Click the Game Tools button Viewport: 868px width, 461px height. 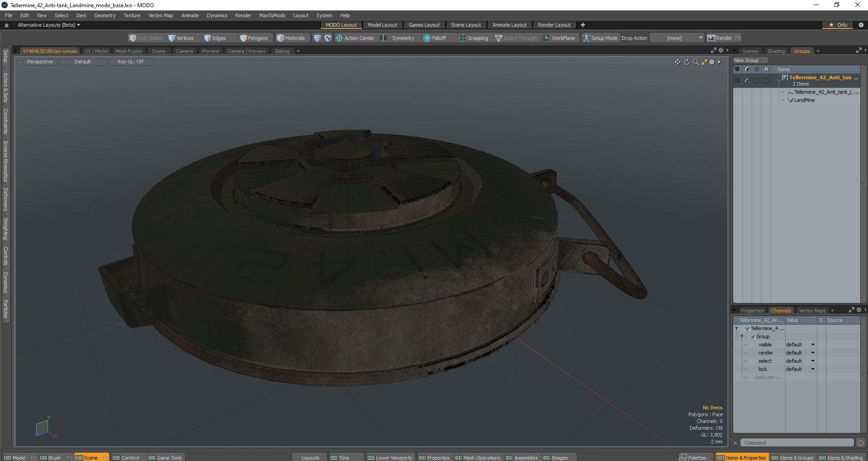point(165,457)
